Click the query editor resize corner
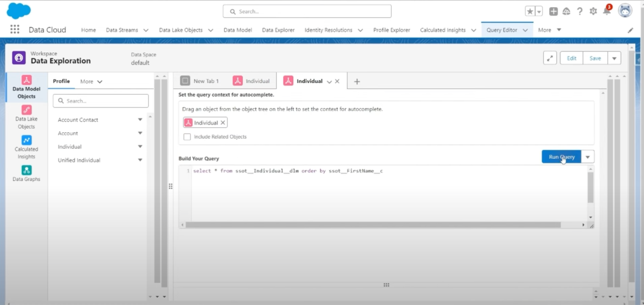644x305 pixels. click(592, 226)
